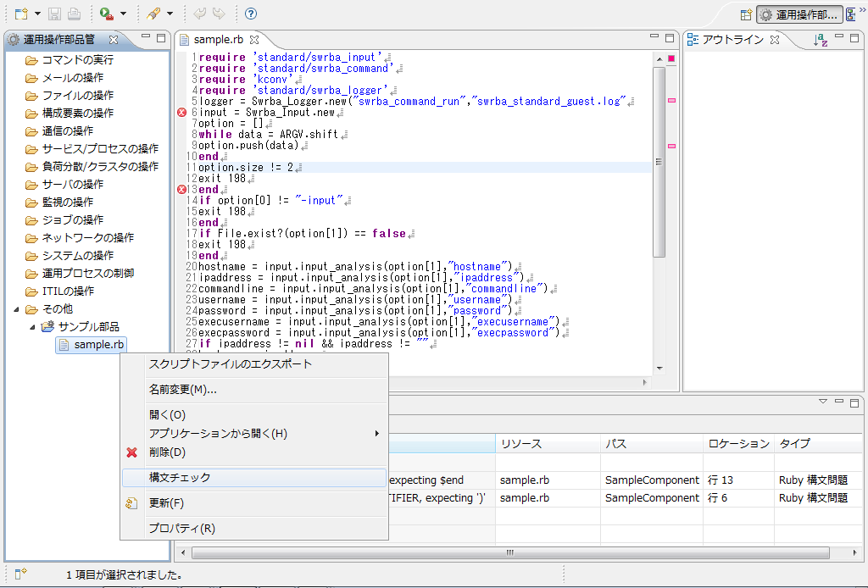Click the status bar icon at bottom left
Viewport: 868px width, 588px height.
click(x=20, y=574)
